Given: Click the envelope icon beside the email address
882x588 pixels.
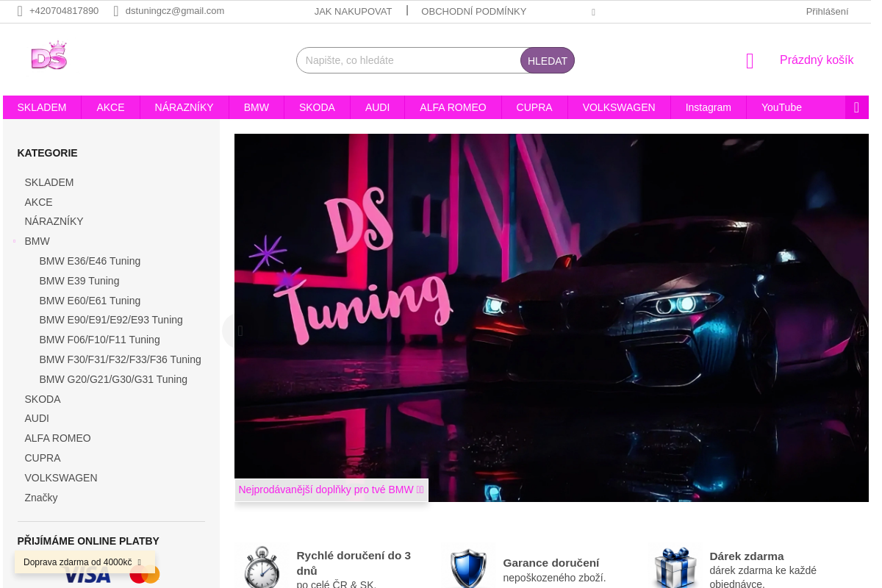Looking at the screenshot, I should [116, 11].
